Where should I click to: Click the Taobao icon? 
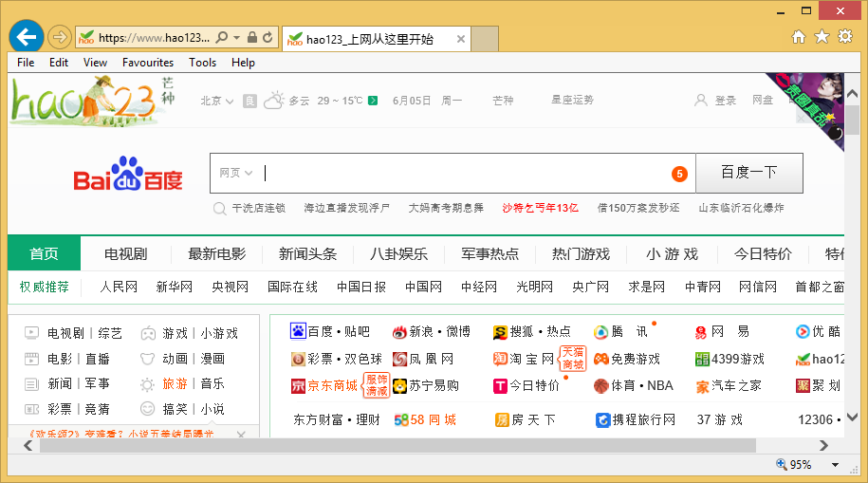(x=500, y=359)
